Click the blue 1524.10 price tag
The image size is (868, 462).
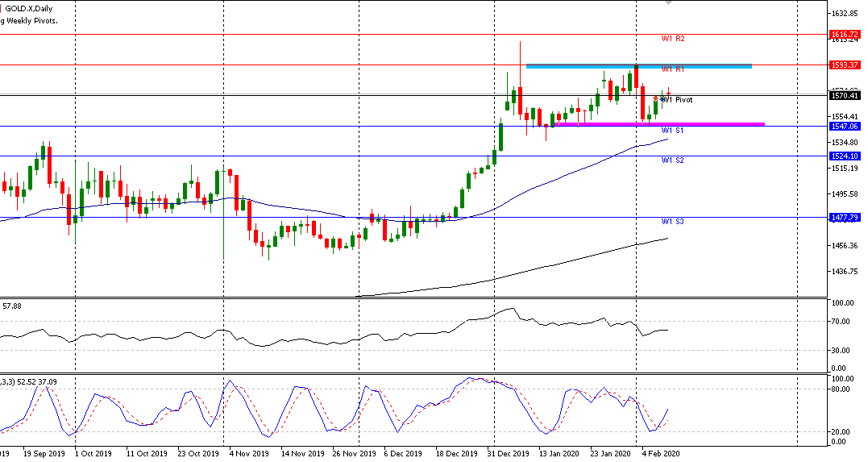pos(846,156)
